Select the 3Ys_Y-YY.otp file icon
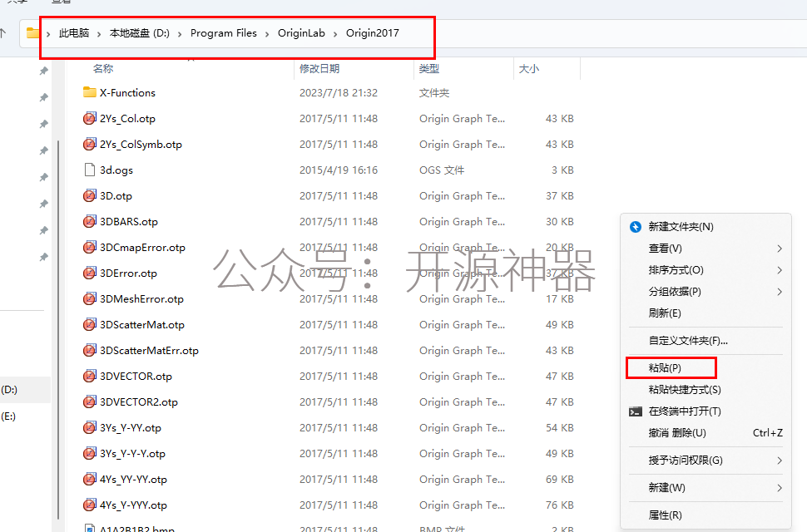This screenshot has width=807, height=532. click(90, 427)
